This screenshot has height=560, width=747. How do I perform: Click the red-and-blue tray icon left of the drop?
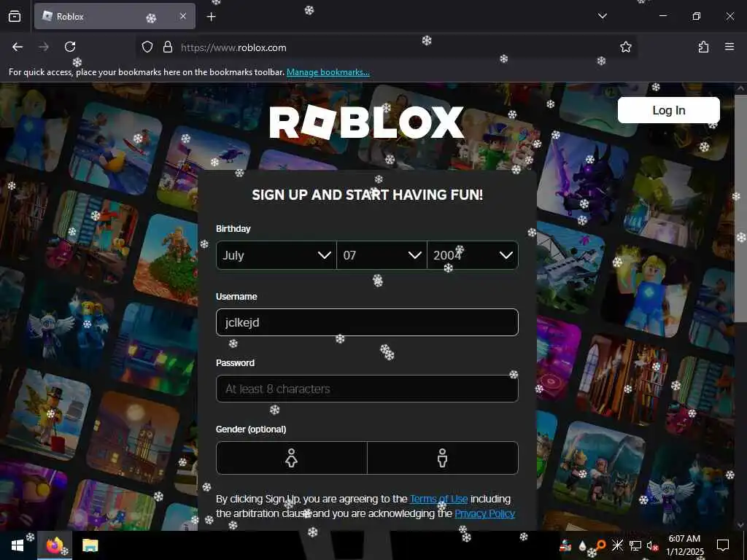pos(565,545)
